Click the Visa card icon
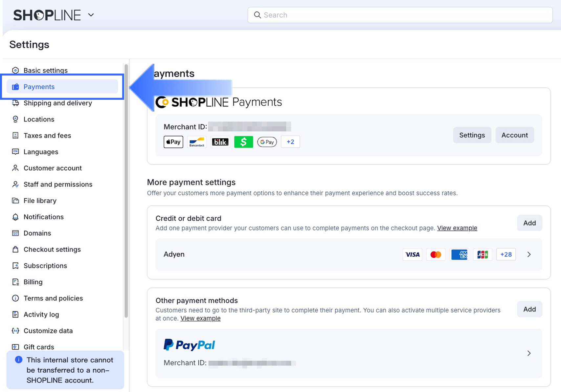561x392 pixels. coord(413,254)
